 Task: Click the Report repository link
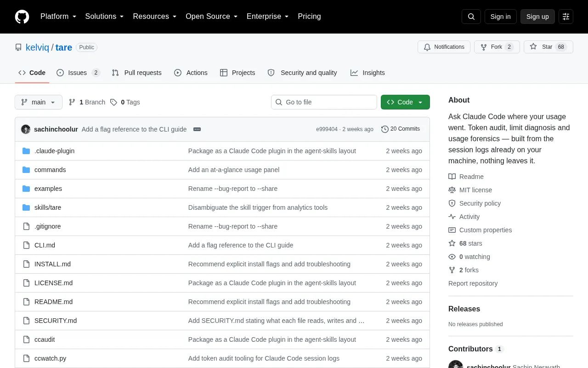click(473, 283)
